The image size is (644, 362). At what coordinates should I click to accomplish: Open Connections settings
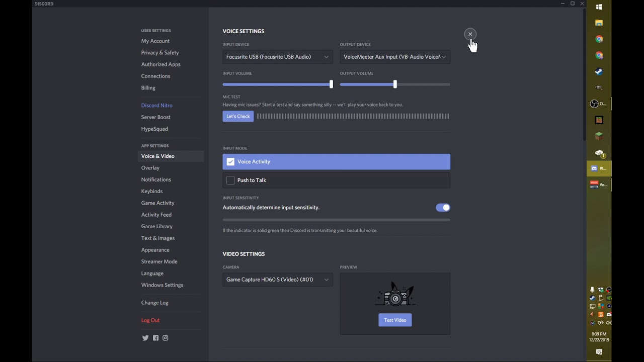click(x=156, y=76)
